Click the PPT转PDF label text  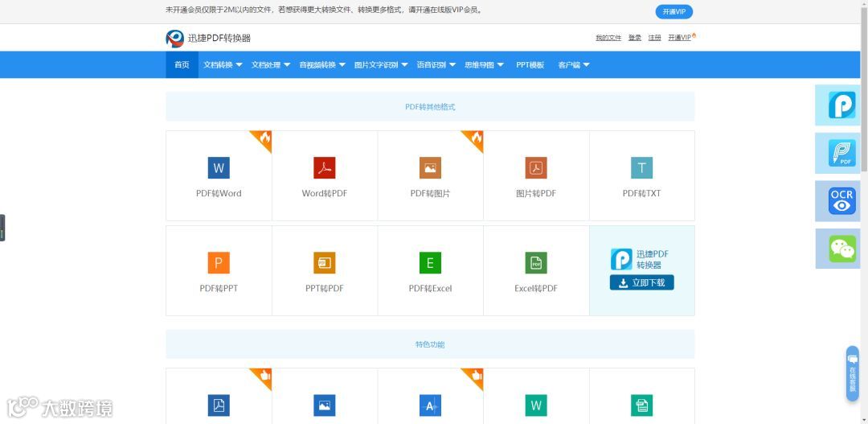coord(325,288)
